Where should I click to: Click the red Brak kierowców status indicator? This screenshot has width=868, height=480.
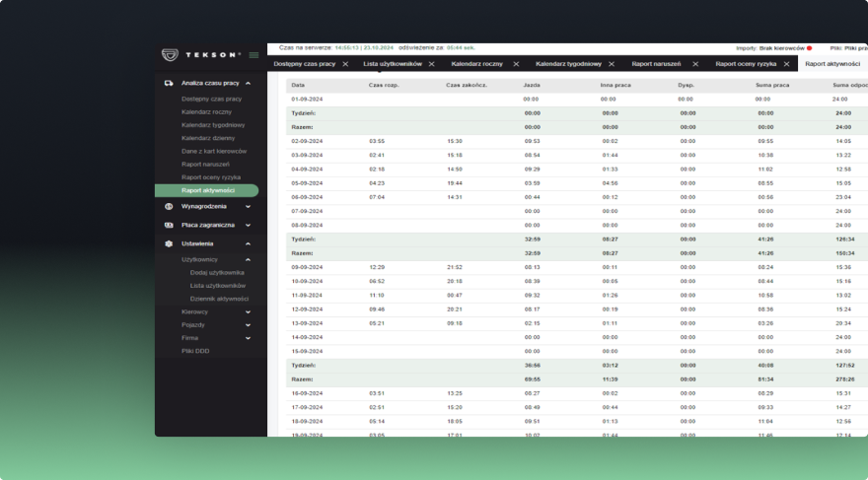pyautogui.click(x=809, y=47)
